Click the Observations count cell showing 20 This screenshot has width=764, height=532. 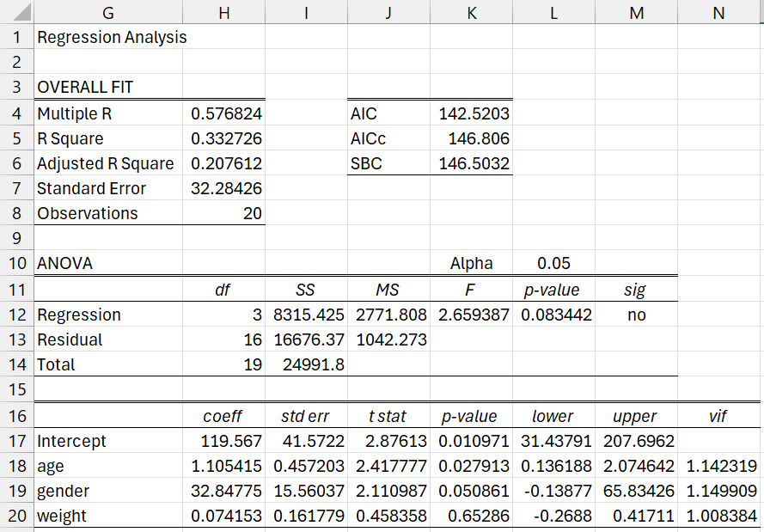point(225,213)
